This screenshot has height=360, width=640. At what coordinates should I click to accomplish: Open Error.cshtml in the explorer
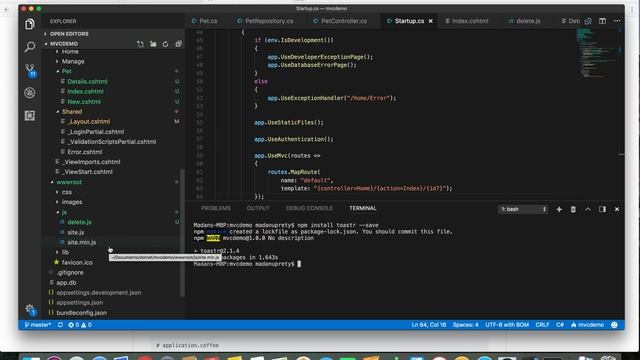[84, 152]
